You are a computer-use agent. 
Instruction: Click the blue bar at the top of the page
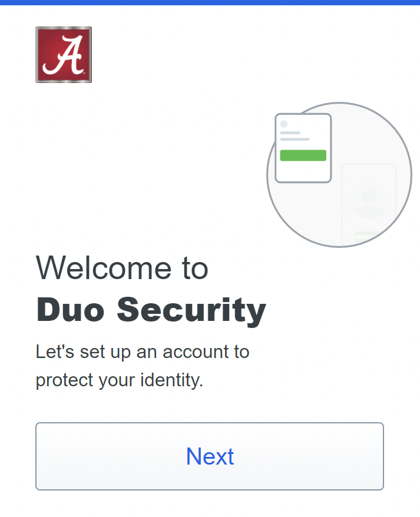coord(210,2)
